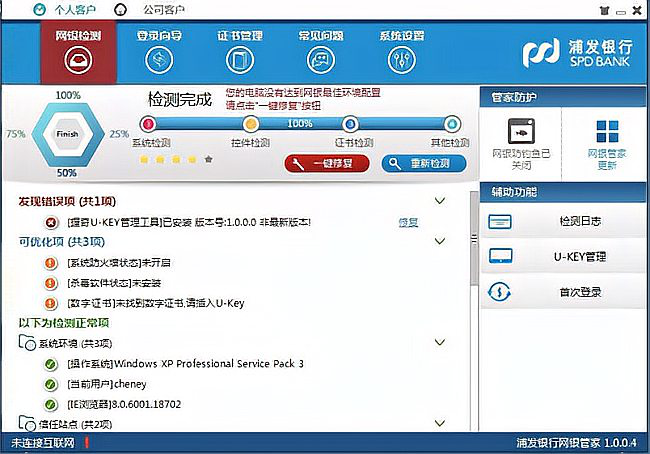Collapse the 发现错误项 section chevron

pos(440,201)
